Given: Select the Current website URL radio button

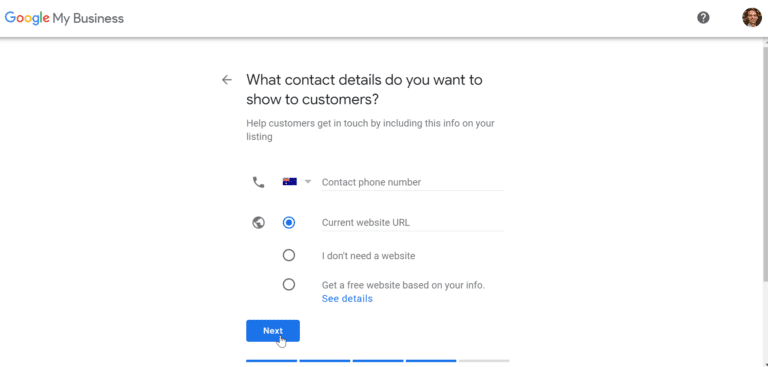Looking at the screenshot, I should click(x=289, y=223).
